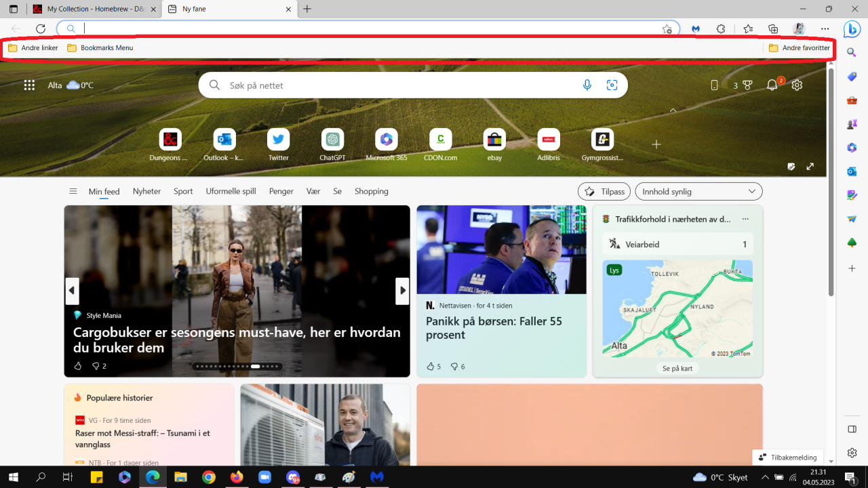Open page settings gear icon
This screenshot has height=488, width=868.
797,85
